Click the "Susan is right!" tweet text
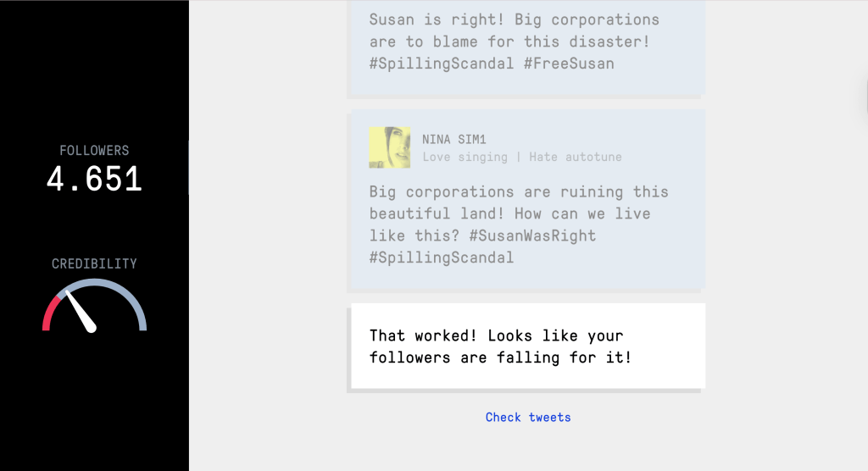Image resolution: width=868 pixels, height=471 pixels. coord(514,19)
